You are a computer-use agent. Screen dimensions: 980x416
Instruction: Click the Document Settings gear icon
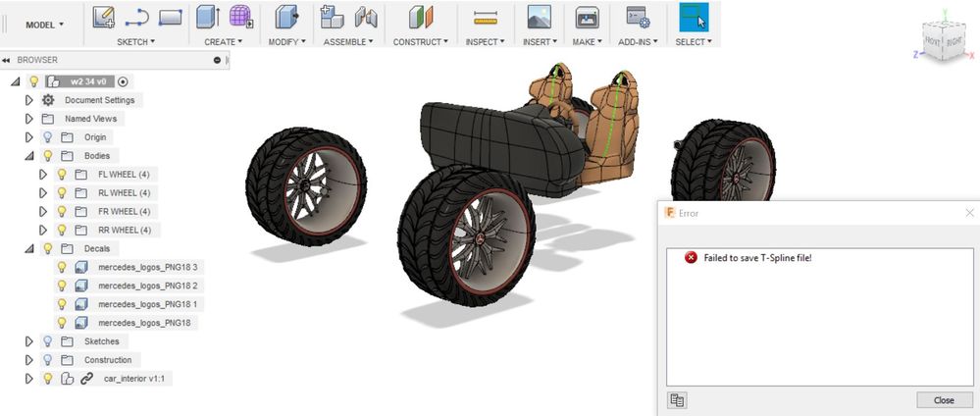[48, 100]
